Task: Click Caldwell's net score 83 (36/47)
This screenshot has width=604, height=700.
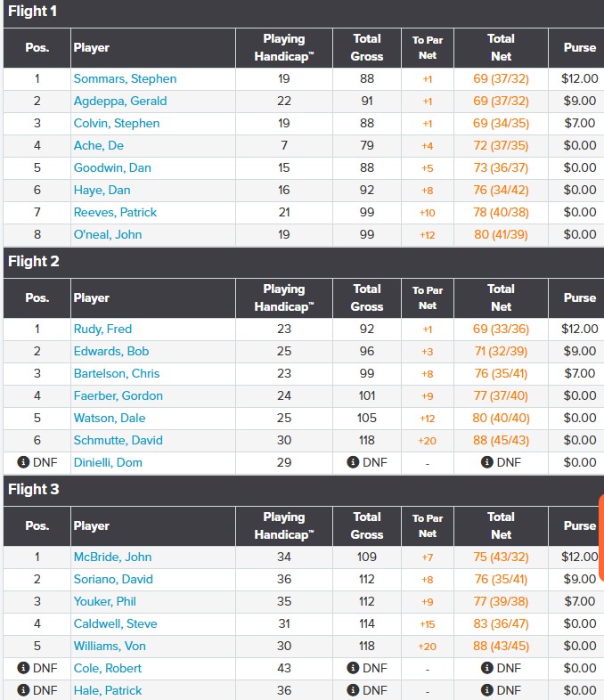Action: [501, 623]
